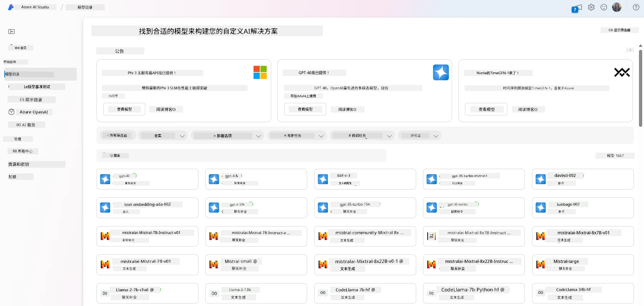Click the 模型目录 breadcrumb in header
The height and width of the screenshot is (306, 644).
pyautogui.click(x=85, y=7)
